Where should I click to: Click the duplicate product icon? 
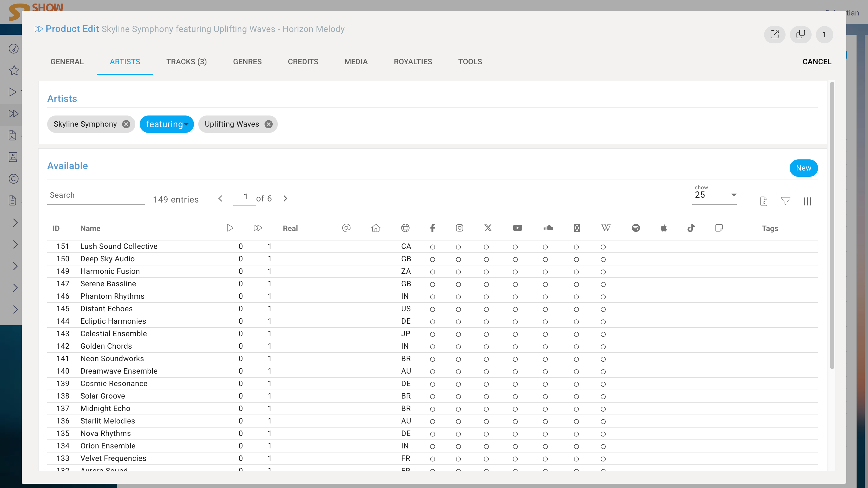(x=800, y=34)
